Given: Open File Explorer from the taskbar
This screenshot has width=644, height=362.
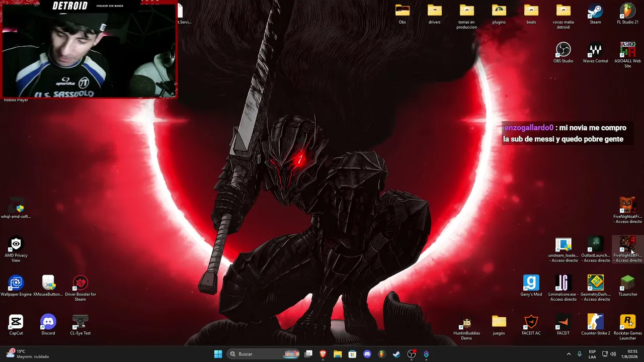Looking at the screenshot, I should pyautogui.click(x=338, y=354).
